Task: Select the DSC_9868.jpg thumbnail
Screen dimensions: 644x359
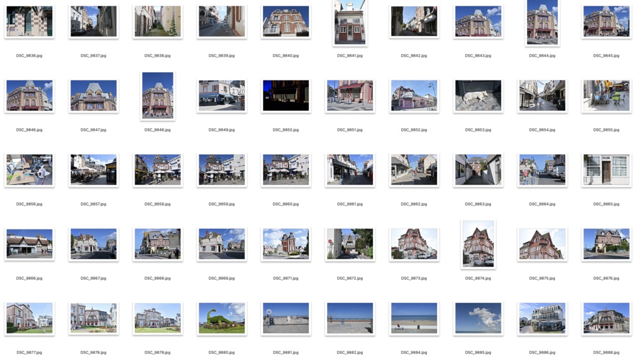Action: pyautogui.click(x=158, y=244)
